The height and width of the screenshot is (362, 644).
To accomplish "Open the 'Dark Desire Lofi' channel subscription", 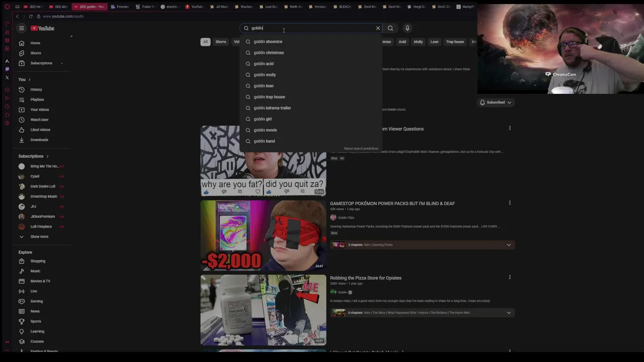I will point(41,187).
